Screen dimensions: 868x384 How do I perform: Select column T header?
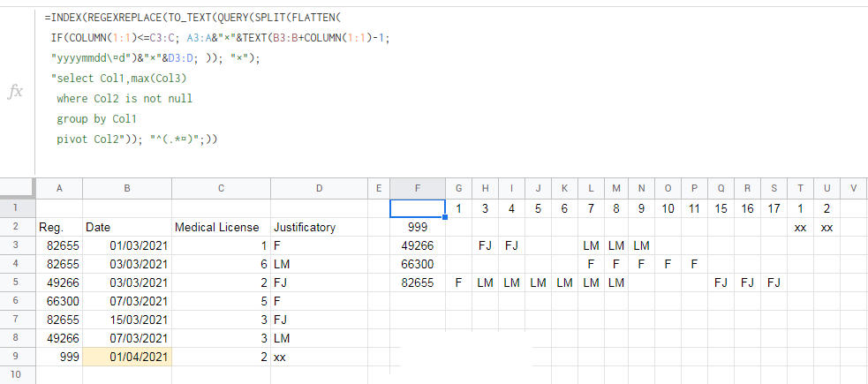801,189
